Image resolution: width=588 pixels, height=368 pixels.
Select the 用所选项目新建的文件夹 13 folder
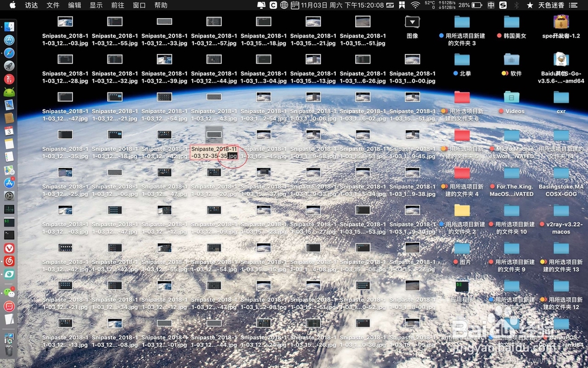click(x=561, y=248)
